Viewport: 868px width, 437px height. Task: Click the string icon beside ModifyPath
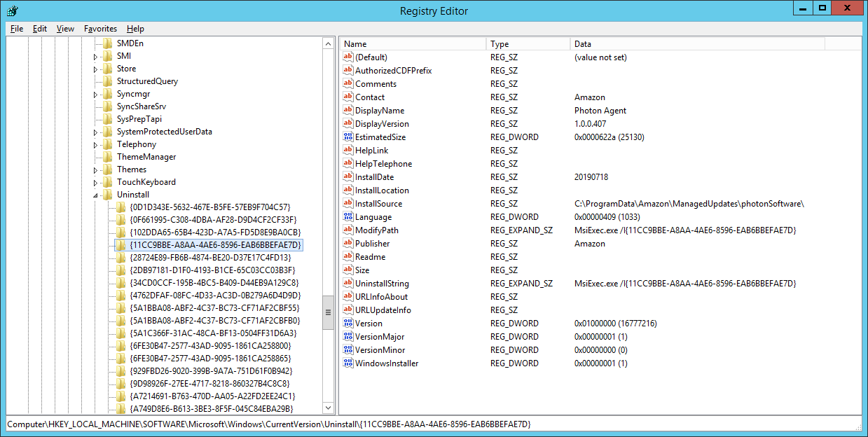[x=348, y=230]
